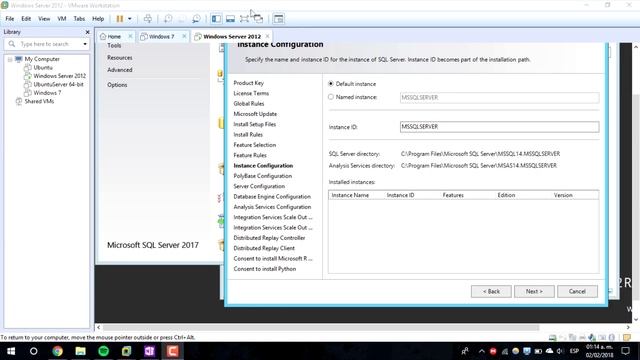Click the Next button
The width and height of the screenshot is (640, 360).
click(x=534, y=291)
